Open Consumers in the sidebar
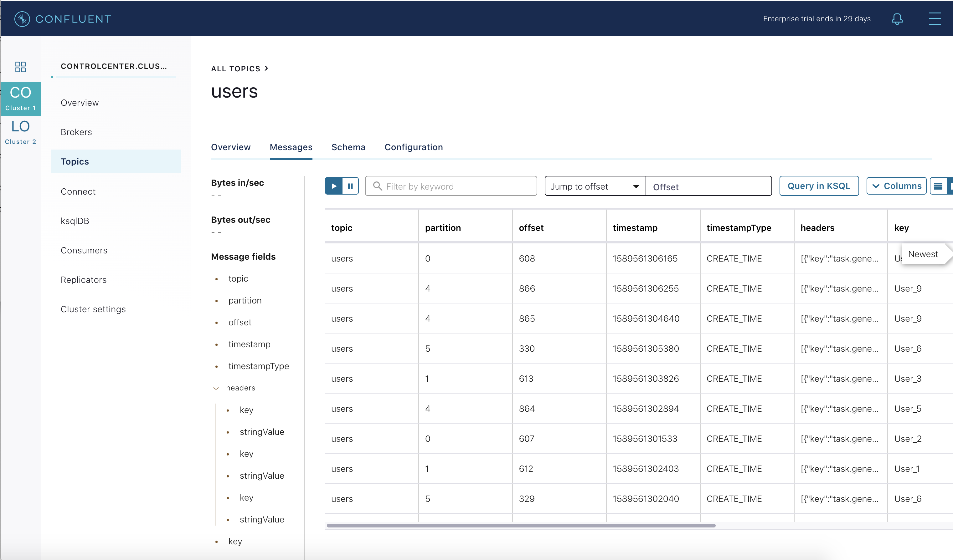This screenshot has height=560, width=953. pos(84,251)
